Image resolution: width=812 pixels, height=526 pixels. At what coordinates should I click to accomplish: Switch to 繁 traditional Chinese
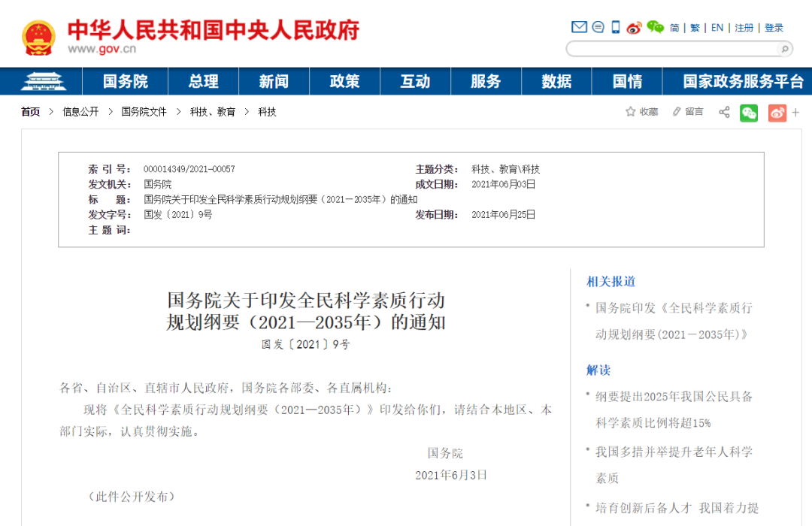[x=695, y=28]
